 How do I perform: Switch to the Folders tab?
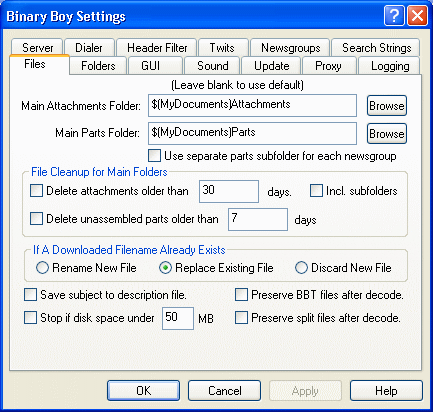tap(98, 66)
